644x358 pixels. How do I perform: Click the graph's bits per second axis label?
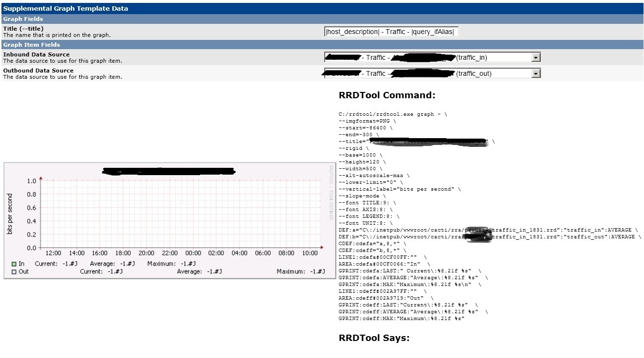(10, 214)
